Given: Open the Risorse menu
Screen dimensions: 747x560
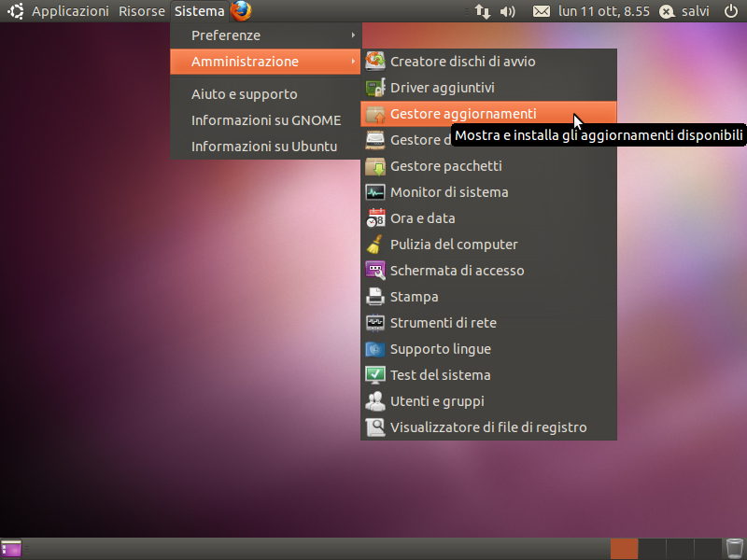Looking at the screenshot, I should [142, 11].
